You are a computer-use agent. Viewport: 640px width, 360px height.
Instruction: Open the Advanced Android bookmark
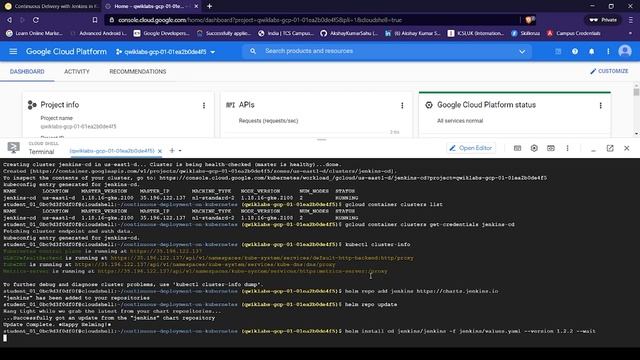tap(99, 33)
